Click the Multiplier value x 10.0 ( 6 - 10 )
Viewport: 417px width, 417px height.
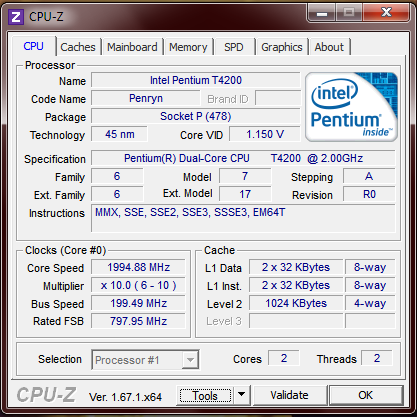click(138, 285)
